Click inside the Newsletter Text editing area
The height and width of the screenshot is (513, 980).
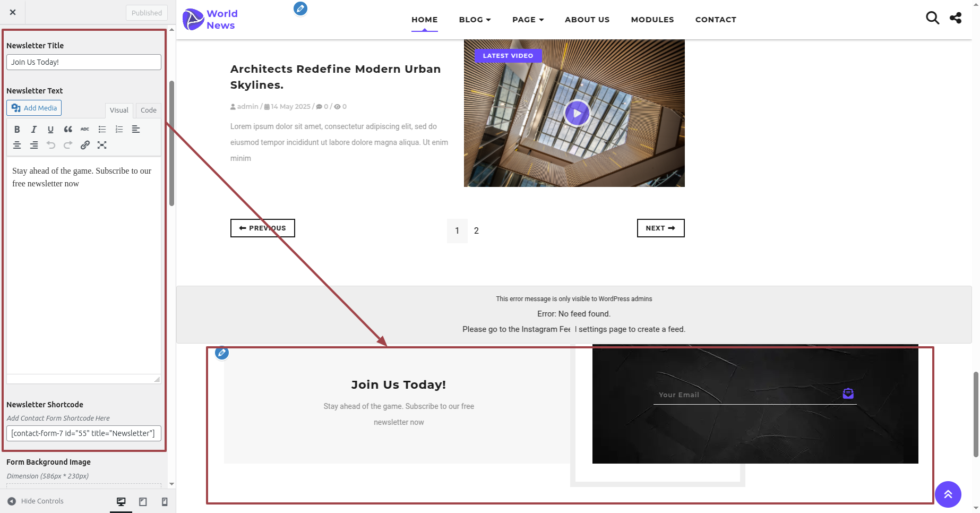click(x=84, y=266)
